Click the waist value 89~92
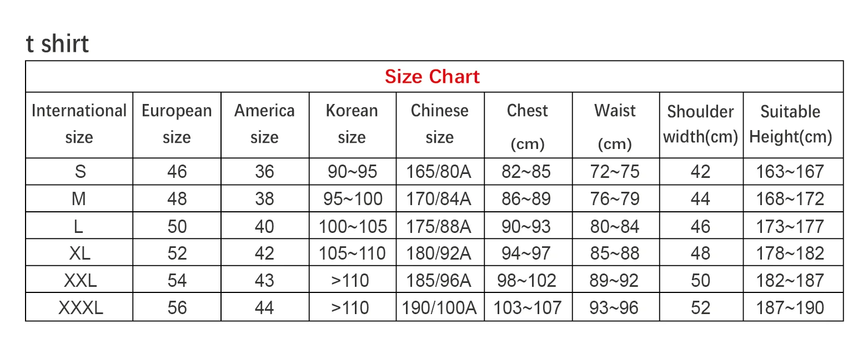 pyautogui.click(x=615, y=280)
